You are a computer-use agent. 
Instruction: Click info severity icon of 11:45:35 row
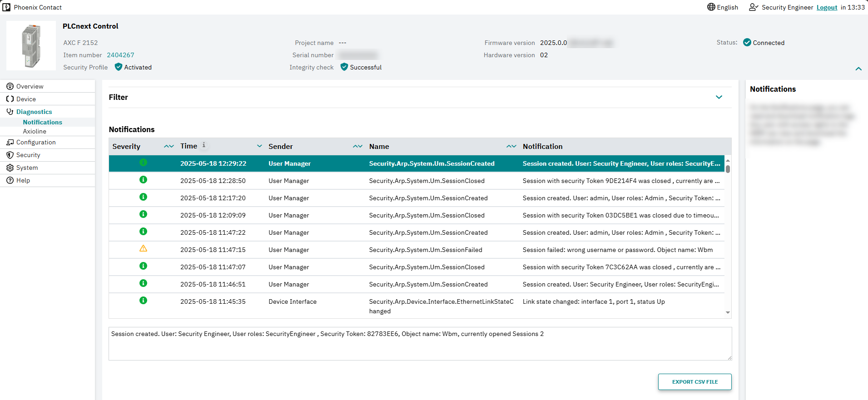(143, 300)
